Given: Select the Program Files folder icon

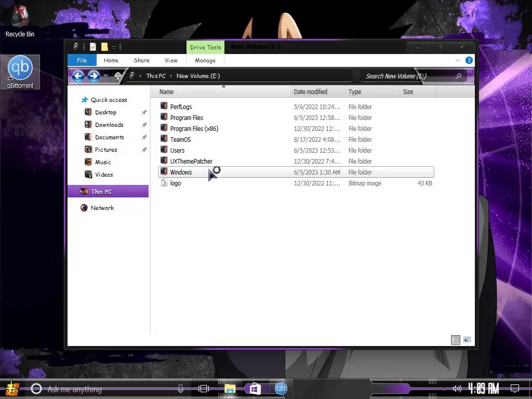Looking at the screenshot, I should [x=164, y=117].
